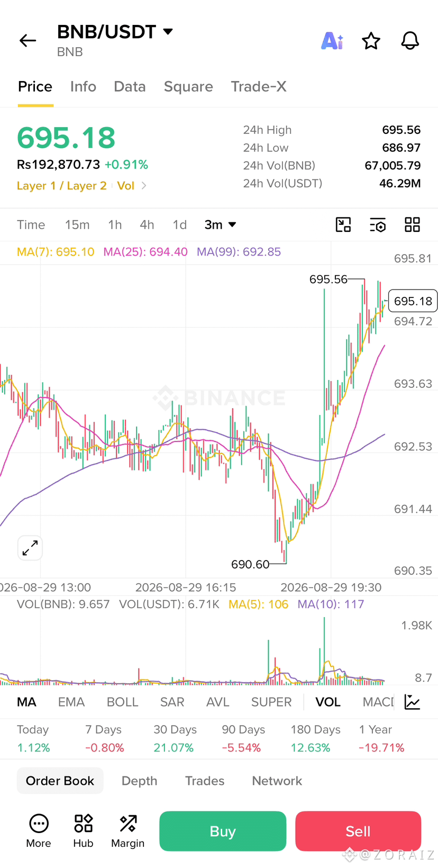Toggle the VOL sub-indicator
438x868 pixels.
(x=328, y=702)
